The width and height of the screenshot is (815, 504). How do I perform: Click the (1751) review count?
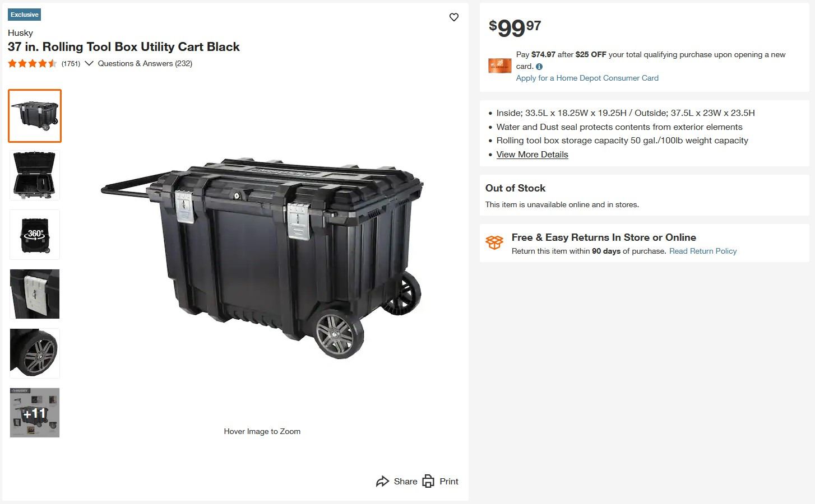71,64
